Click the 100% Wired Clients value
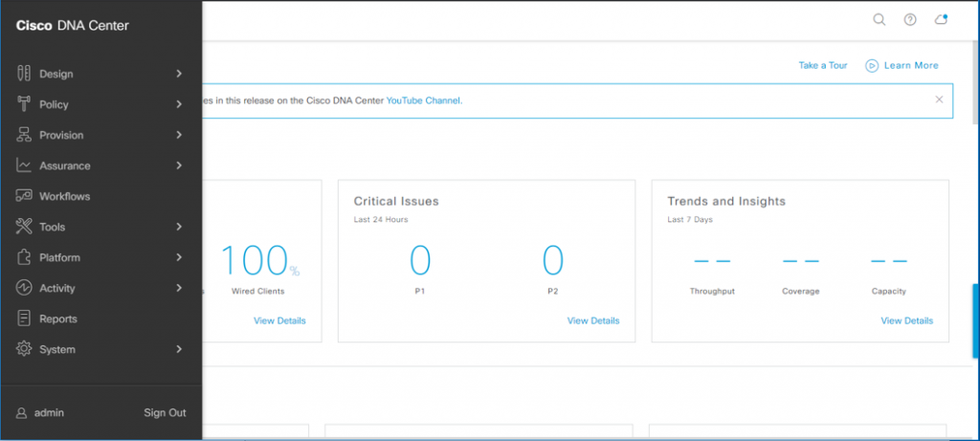Screen dimensions: 980x441 259,261
